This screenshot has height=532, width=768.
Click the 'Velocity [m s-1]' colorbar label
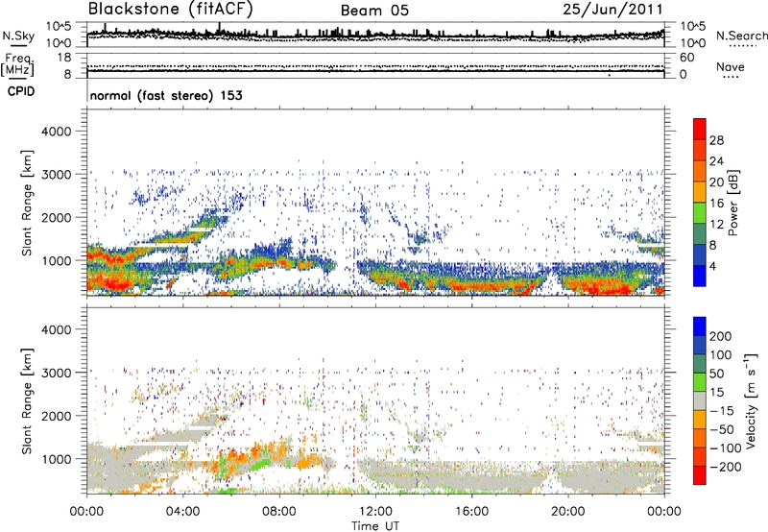(751, 400)
